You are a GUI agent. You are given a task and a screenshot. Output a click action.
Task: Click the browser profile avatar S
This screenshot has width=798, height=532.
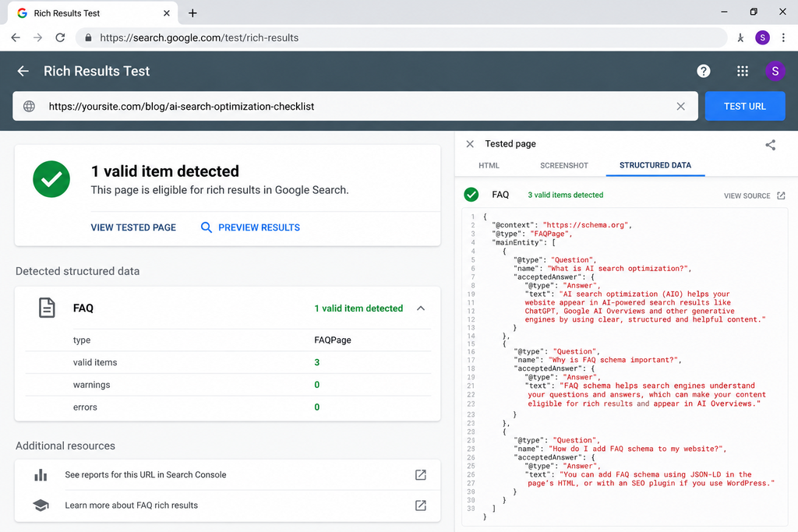(762, 37)
